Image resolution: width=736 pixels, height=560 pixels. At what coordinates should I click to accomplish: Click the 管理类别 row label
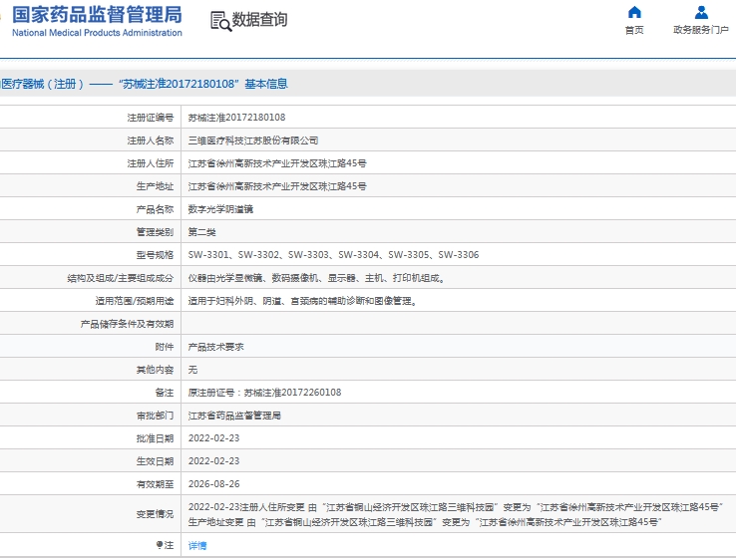tap(155, 232)
